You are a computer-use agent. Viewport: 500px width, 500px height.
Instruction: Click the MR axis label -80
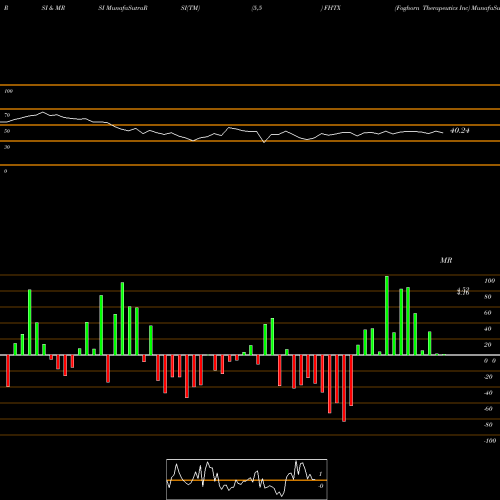click(488, 425)
